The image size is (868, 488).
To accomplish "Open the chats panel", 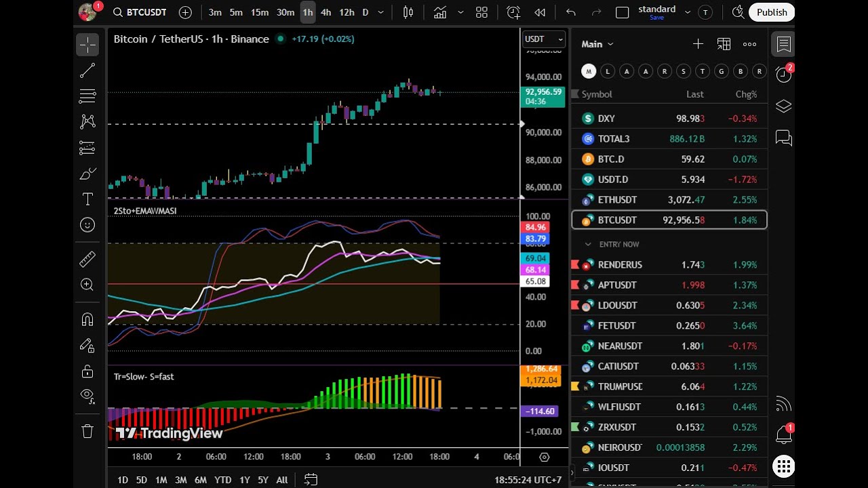I will tap(784, 138).
